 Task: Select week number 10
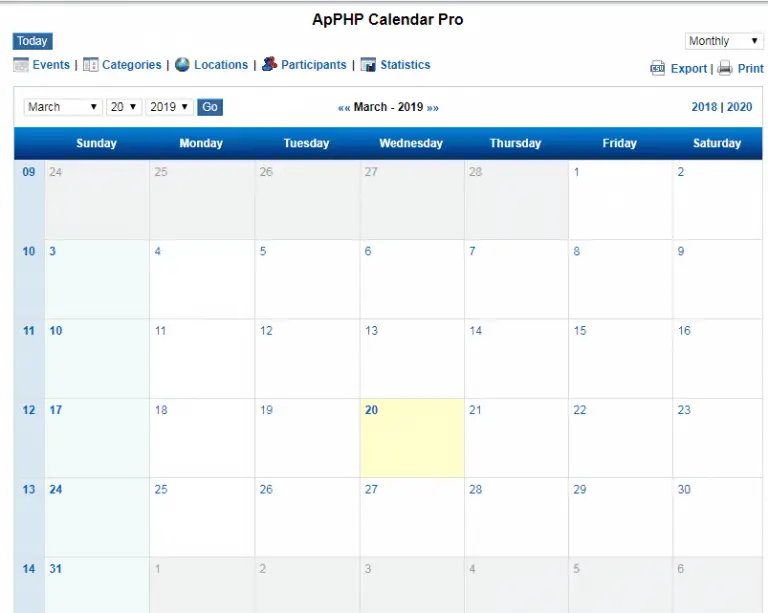tap(29, 251)
